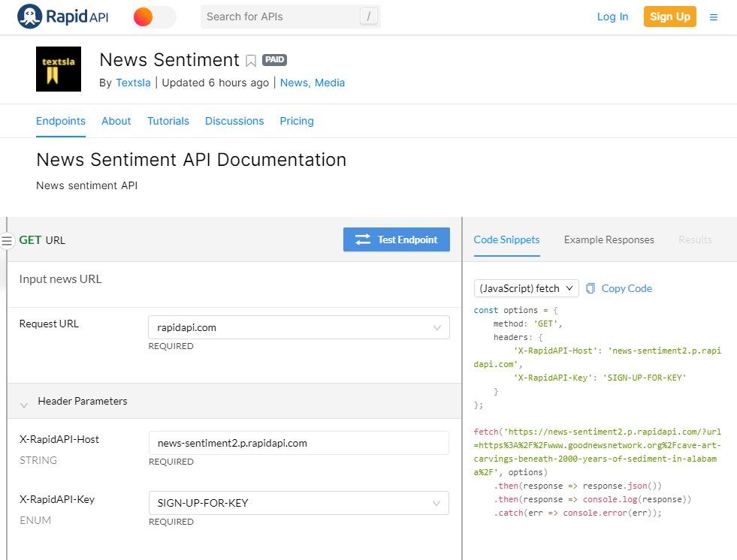Image resolution: width=737 pixels, height=560 pixels.
Task: Click the RapidAPI logo
Action: tap(62, 16)
